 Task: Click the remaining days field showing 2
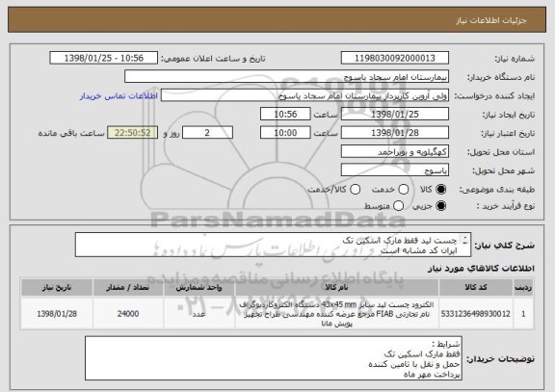(207, 133)
